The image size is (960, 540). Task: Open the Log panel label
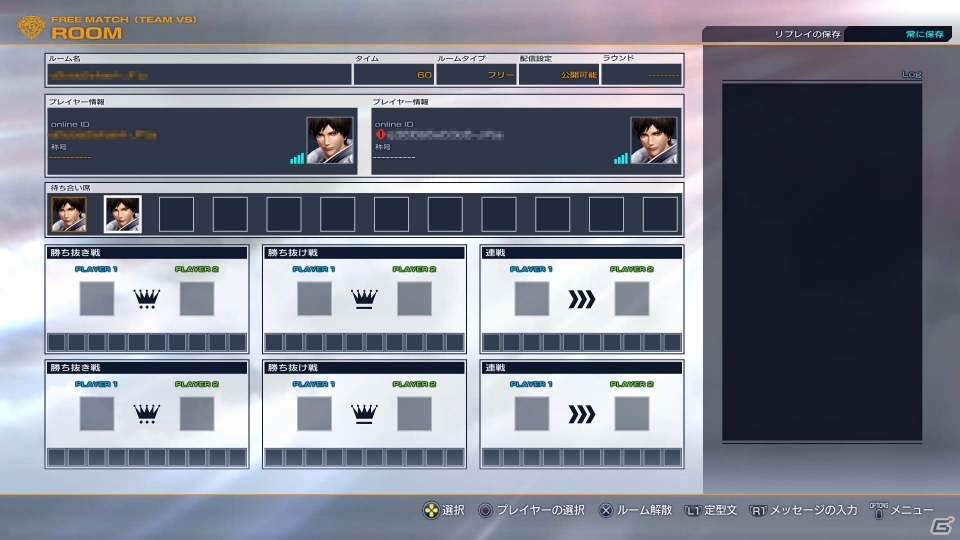pos(911,74)
